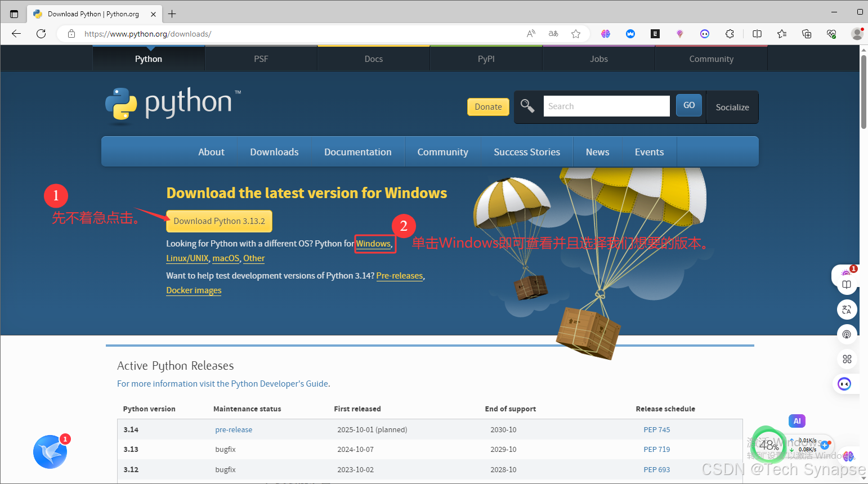Add page to favorites with the star
Screen dimensions: 868x484
tap(576, 34)
